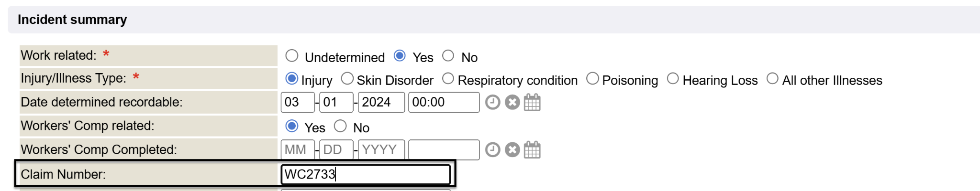
Task: Select Poisoning illness type
Action: pos(592,78)
